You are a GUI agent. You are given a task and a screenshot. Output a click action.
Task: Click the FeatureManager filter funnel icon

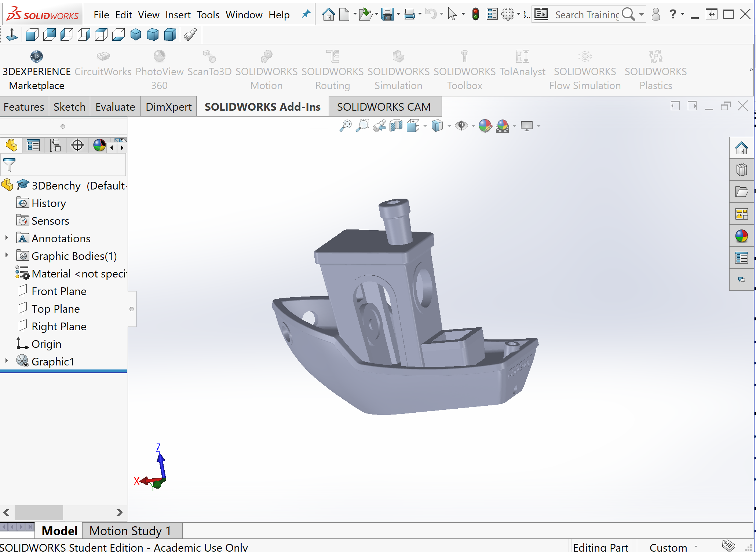point(9,165)
